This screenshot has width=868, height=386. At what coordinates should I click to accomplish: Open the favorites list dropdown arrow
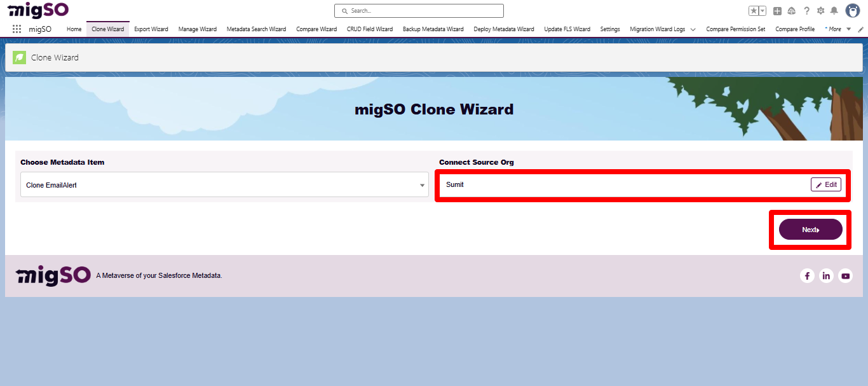click(763, 11)
